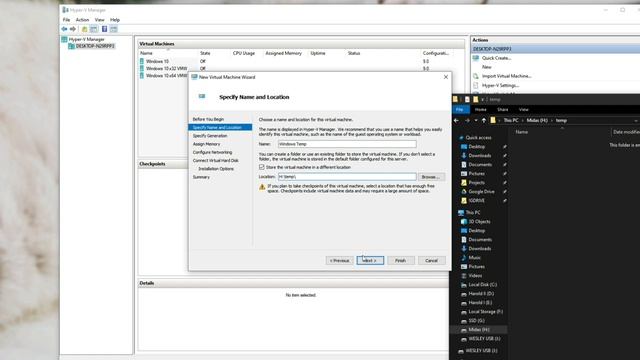Image resolution: width=640 pixels, height=360 pixels.
Task: Open the Home tab in File Explorer
Action: (480, 109)
